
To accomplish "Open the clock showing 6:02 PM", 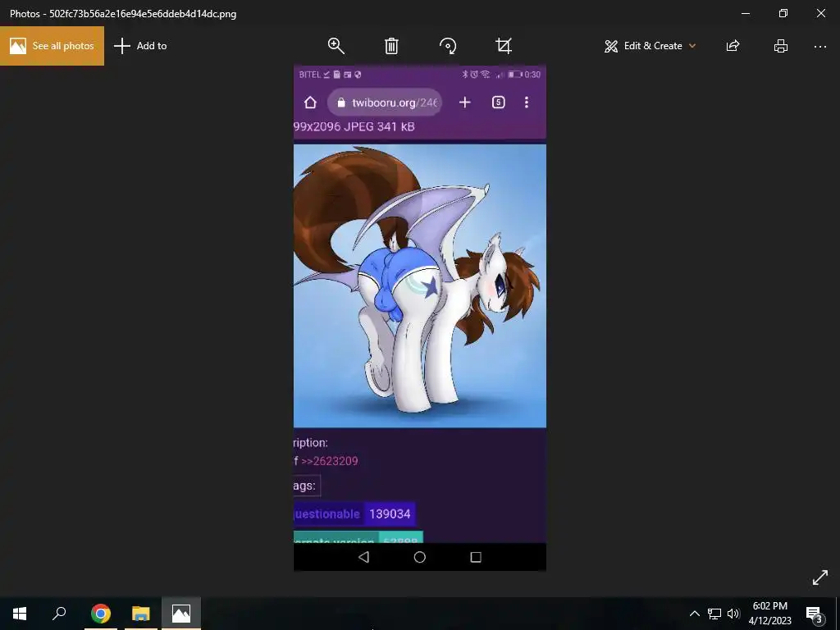I will click(769, 614).
